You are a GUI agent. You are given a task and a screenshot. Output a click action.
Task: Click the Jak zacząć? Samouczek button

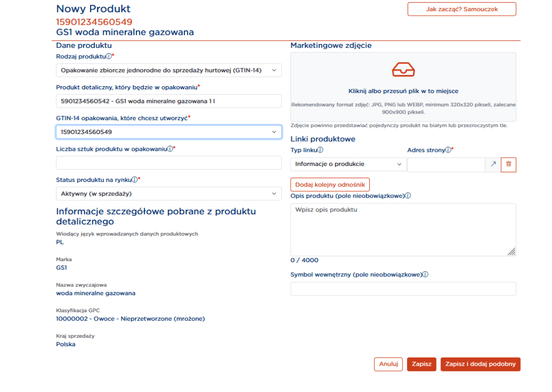click(461, 9)
